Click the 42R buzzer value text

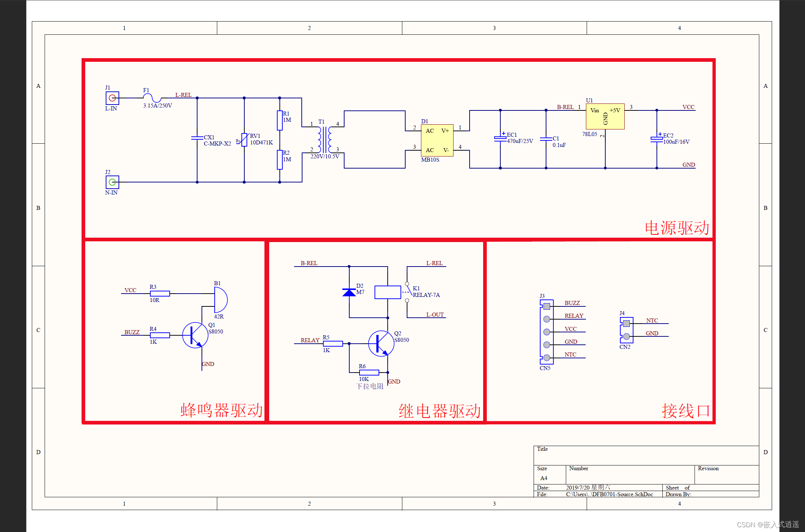219,317
